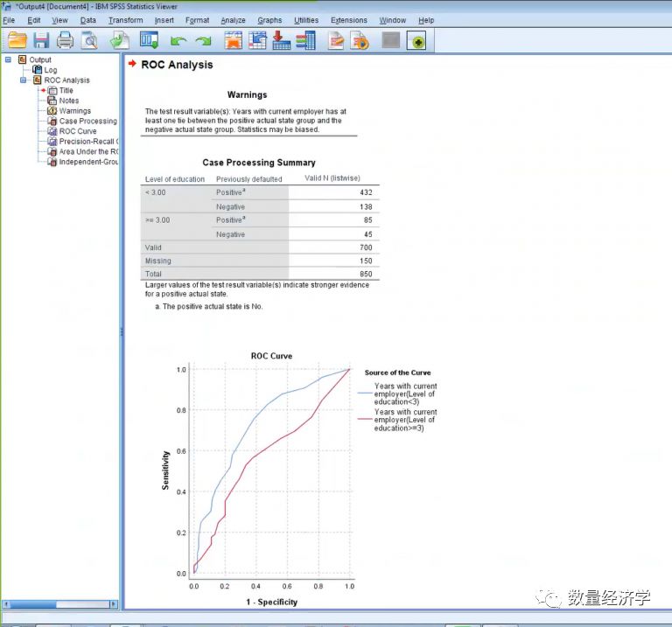672x627 pixels.
Task: Select the Warnings item in the outline
Action: tap(74, 111)
